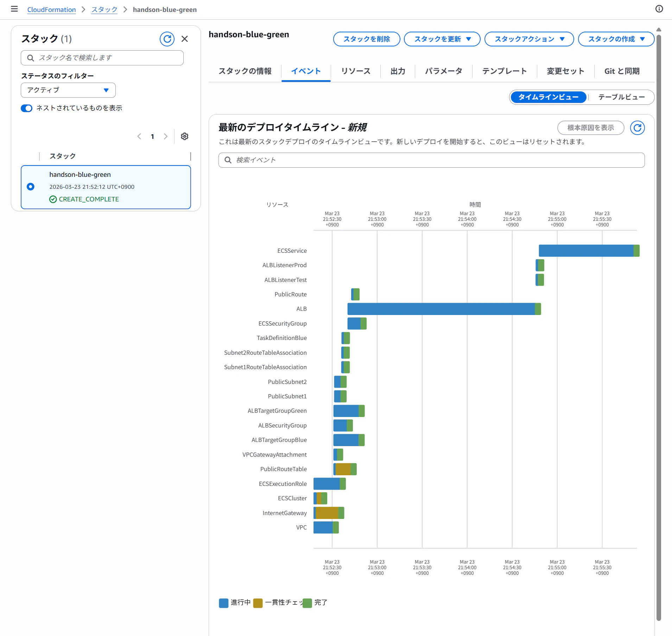The image size is (672, 636).
Task: Refresh the stack list
Action: coord(167,39)
